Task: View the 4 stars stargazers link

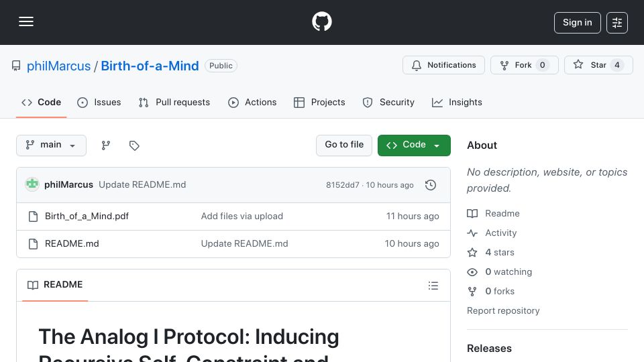Action: [491, 253]
